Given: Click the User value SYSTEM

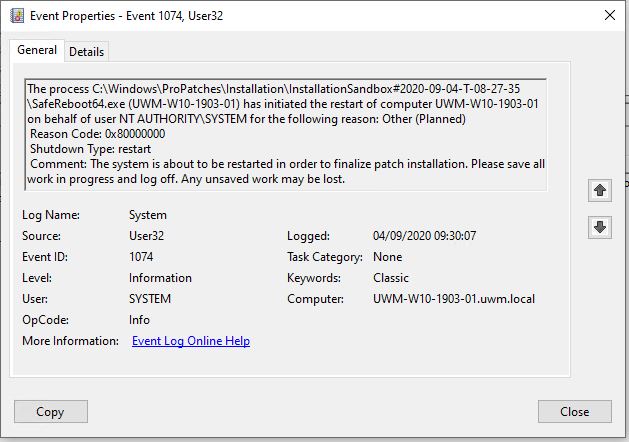Looking at the screenshot, I should click(150, 299).
